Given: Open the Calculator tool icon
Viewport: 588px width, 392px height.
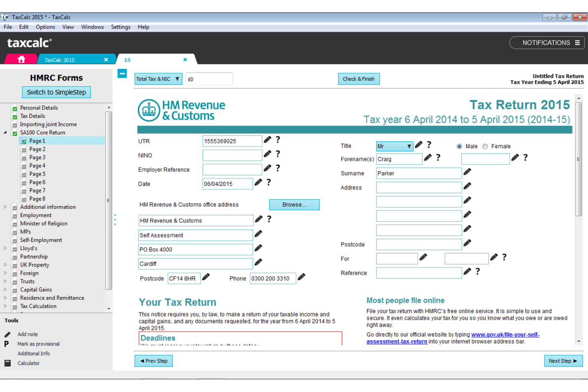Looking at the screenshot, I should (8, 363).
